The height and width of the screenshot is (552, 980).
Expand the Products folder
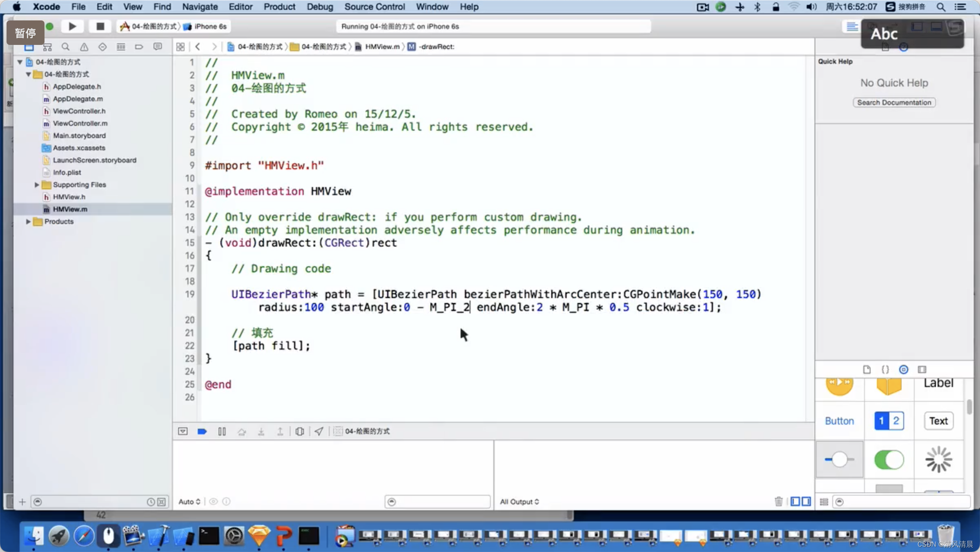(x=28, y=222)
